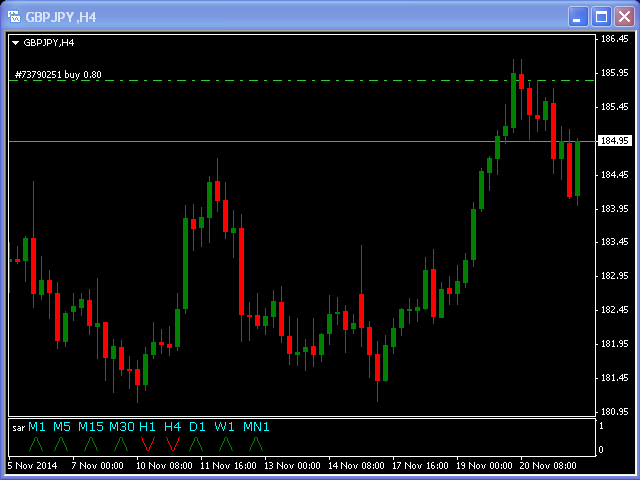Screen dimensions: 640x480
Task: Click the GBPJPY,H4 chart window icon
Action: click(x=14, y=17)
